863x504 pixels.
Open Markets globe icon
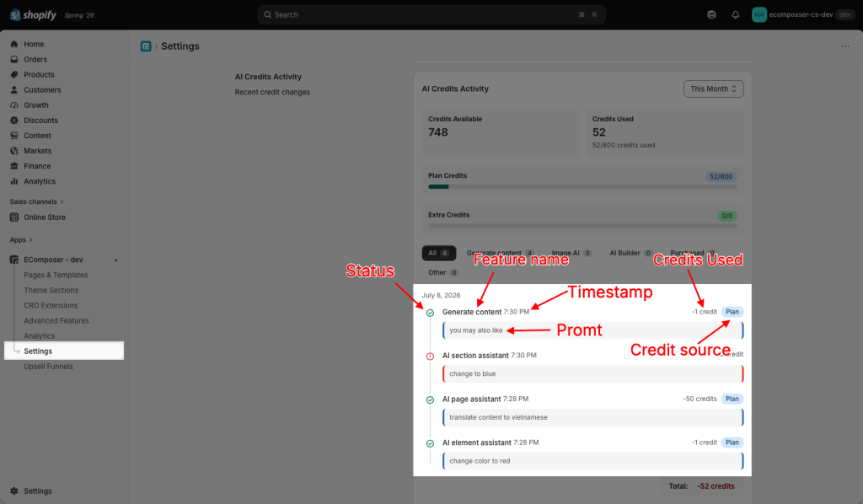pos(14,151)
